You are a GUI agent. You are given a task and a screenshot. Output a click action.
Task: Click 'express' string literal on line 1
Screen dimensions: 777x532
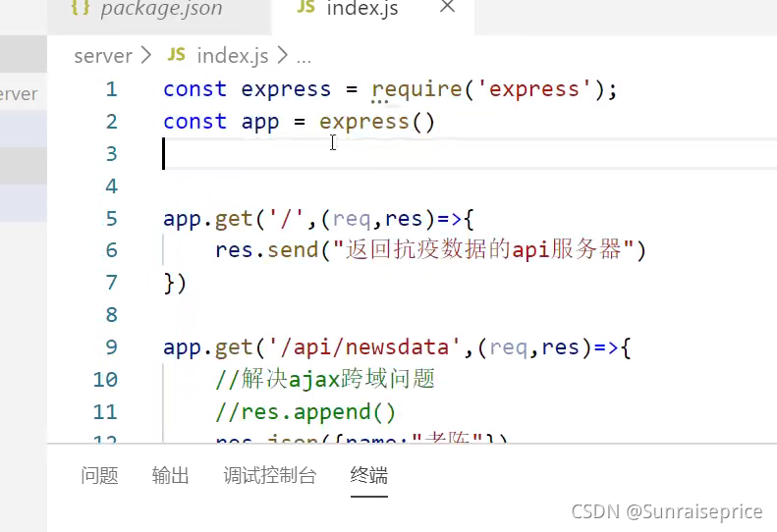coord(533,89)
